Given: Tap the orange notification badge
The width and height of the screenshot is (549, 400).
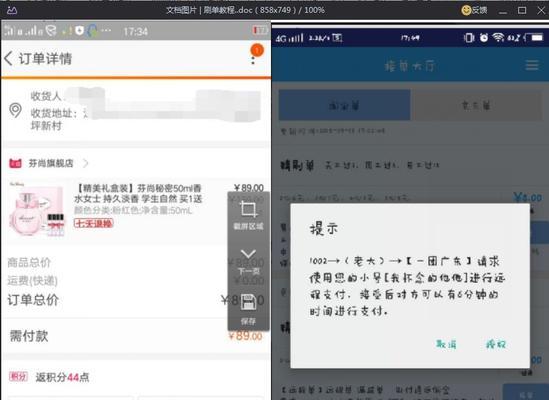Looking at the screenshot, I should tap(257, 50).
